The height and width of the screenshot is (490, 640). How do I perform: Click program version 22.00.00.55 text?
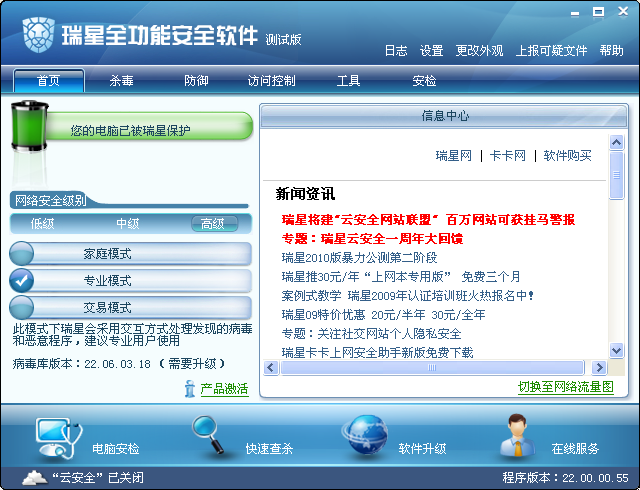tap(565, 478)
